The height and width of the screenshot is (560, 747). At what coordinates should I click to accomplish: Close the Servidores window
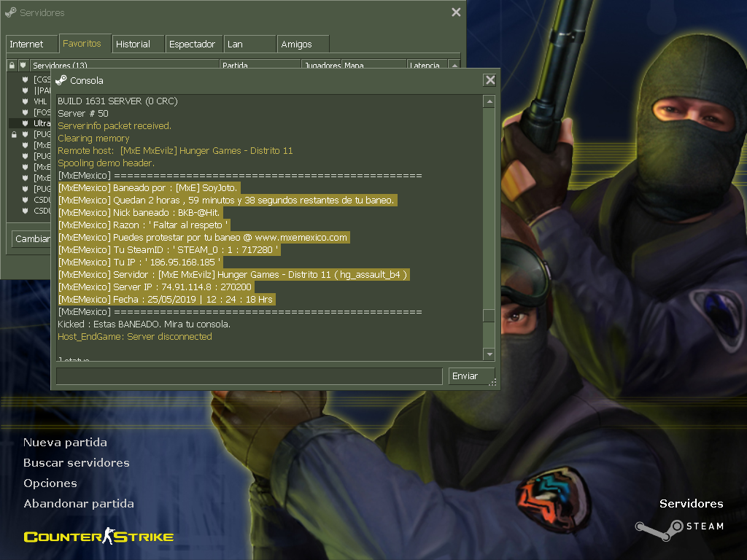[x=456, y=12]
